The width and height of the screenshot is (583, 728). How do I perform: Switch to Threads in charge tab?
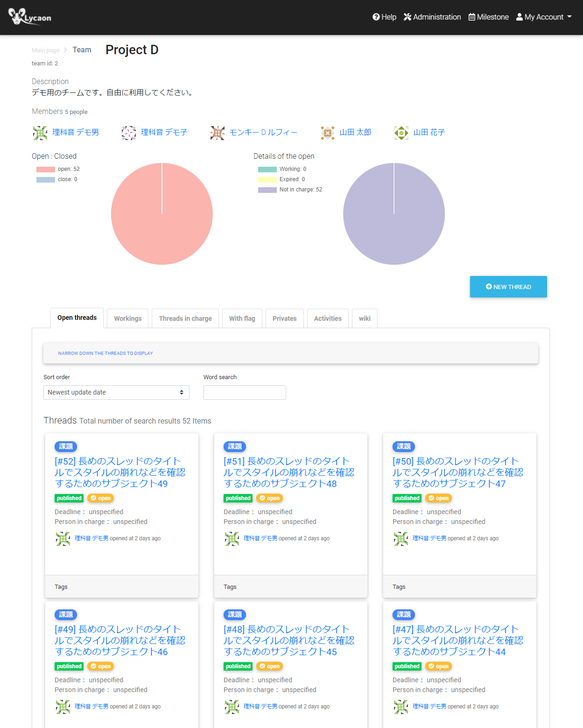[185, 318]
